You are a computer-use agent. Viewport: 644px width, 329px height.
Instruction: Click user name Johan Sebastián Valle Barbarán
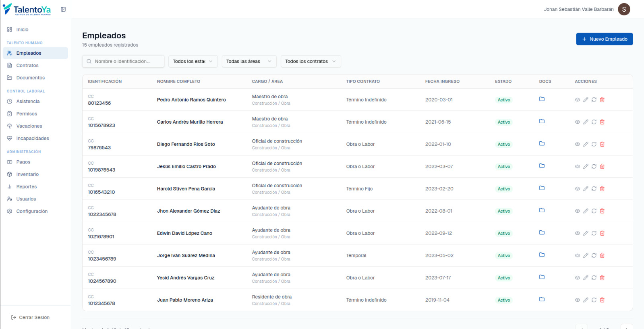click(x=579, y=9)
